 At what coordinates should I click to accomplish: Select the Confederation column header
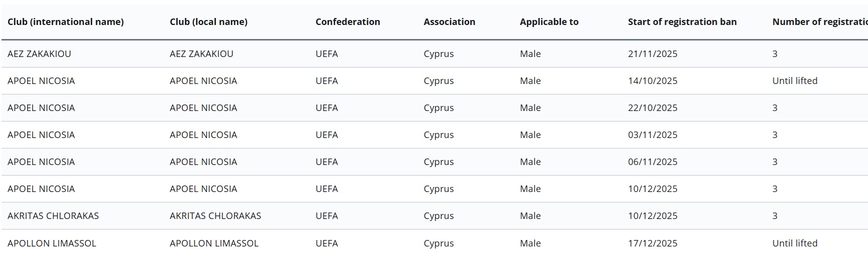tap(348, 22)
